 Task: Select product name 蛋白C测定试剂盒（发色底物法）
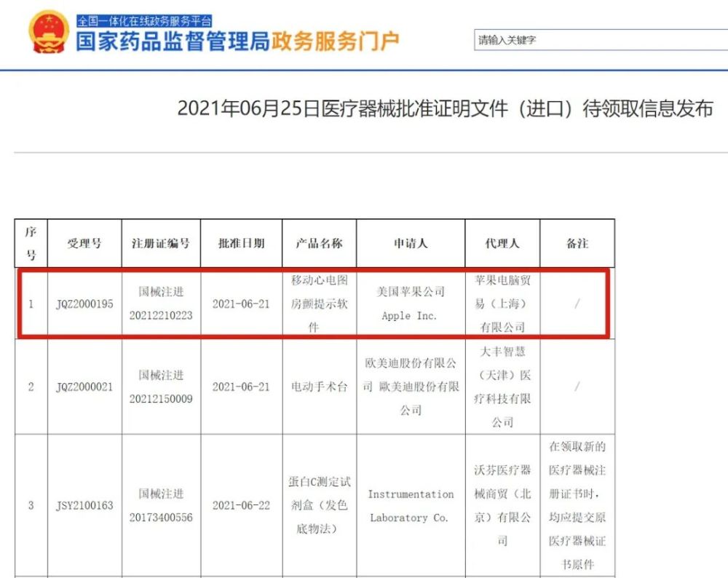[319, 505]
